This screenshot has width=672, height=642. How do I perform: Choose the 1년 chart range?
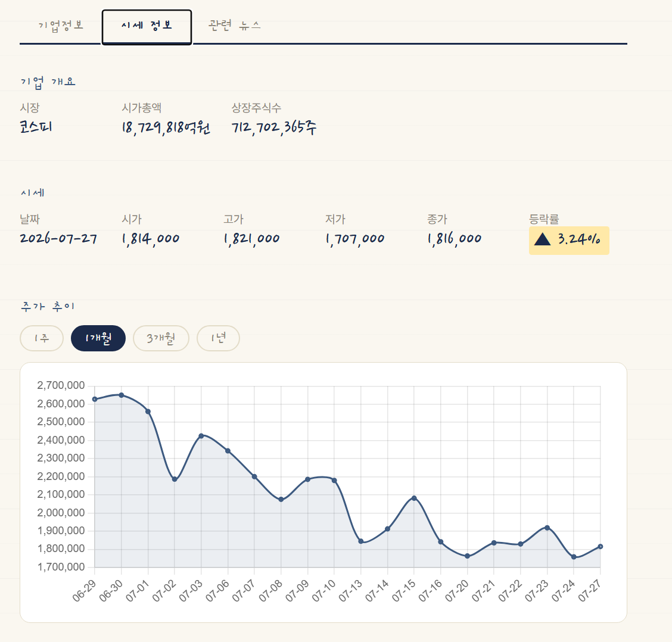pyautogui.click(x=218, y=339)
